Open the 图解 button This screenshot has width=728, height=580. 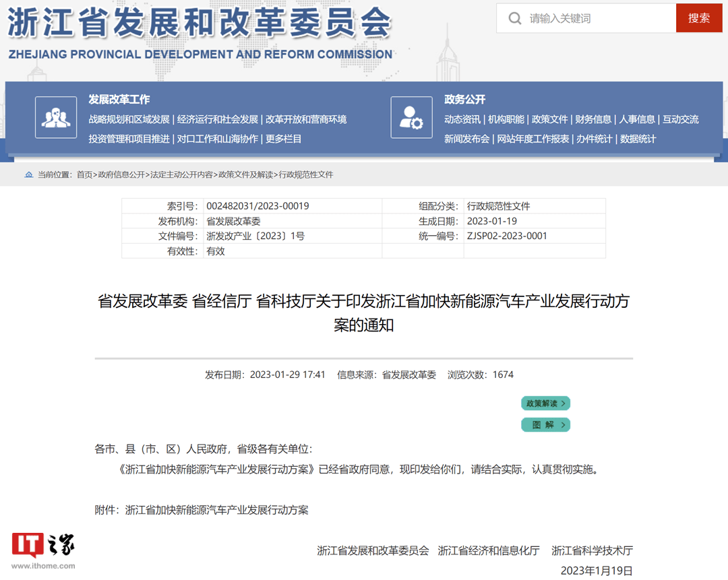click(545, 424)
